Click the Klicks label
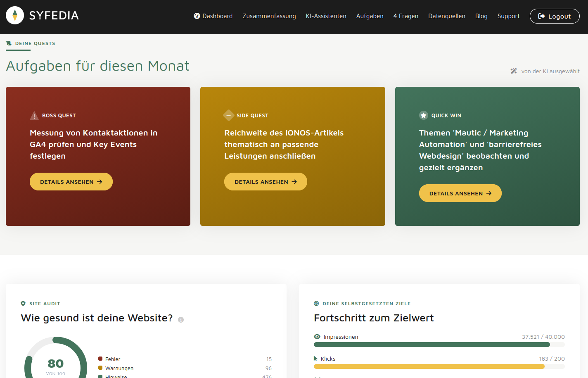Screen dimensions: 588x378 (328, 359)
